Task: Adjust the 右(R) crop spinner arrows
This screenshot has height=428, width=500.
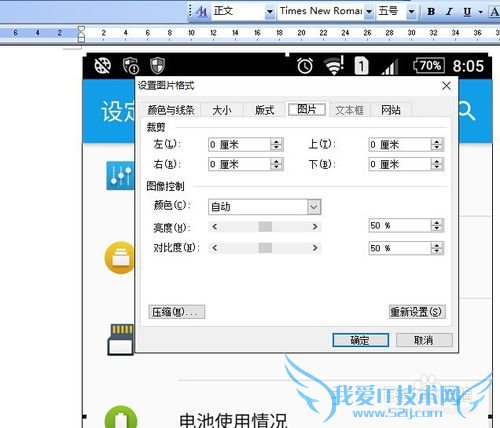Action: click(x=276, y=164)
